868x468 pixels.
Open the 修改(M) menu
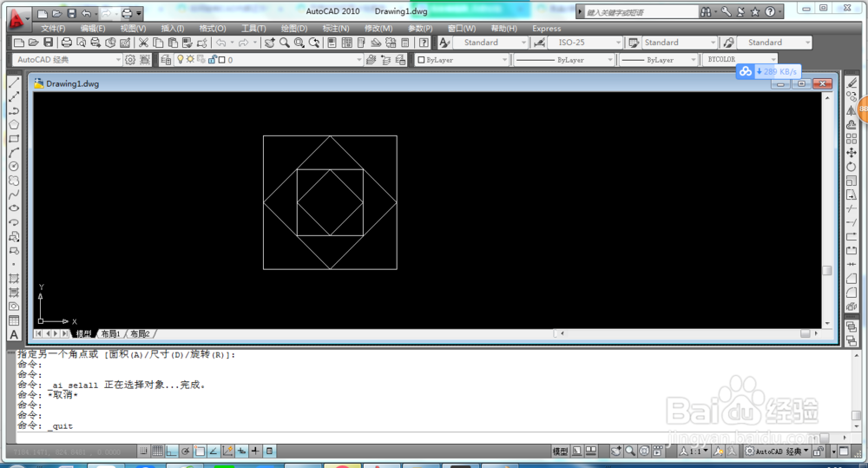pyautogui.click(x=378, y=29)
